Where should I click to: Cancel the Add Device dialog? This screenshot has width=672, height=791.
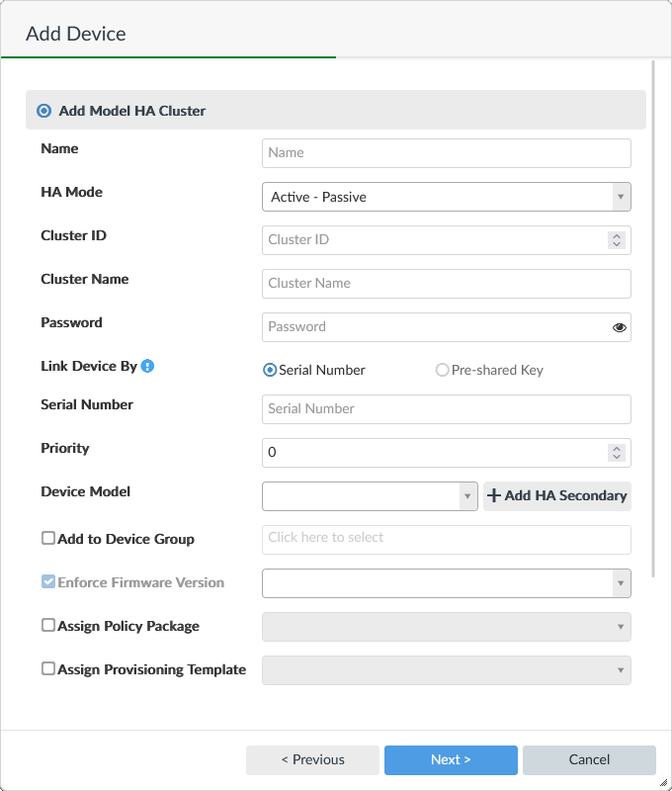tap(589, 759)
